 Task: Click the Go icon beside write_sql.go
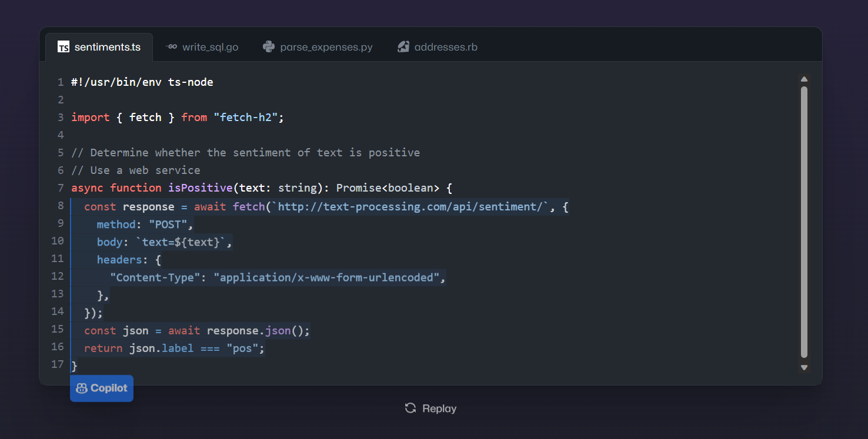point(171,46)
